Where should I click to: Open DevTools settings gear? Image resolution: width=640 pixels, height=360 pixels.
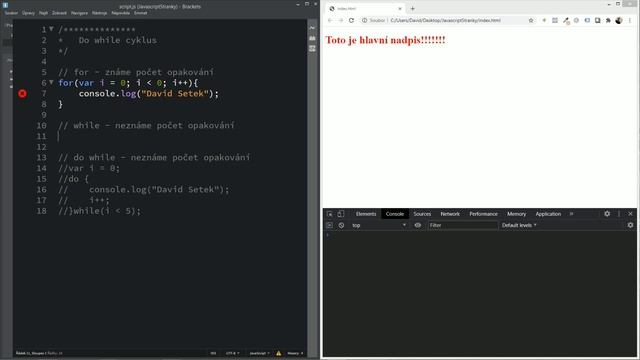[607, 214]
